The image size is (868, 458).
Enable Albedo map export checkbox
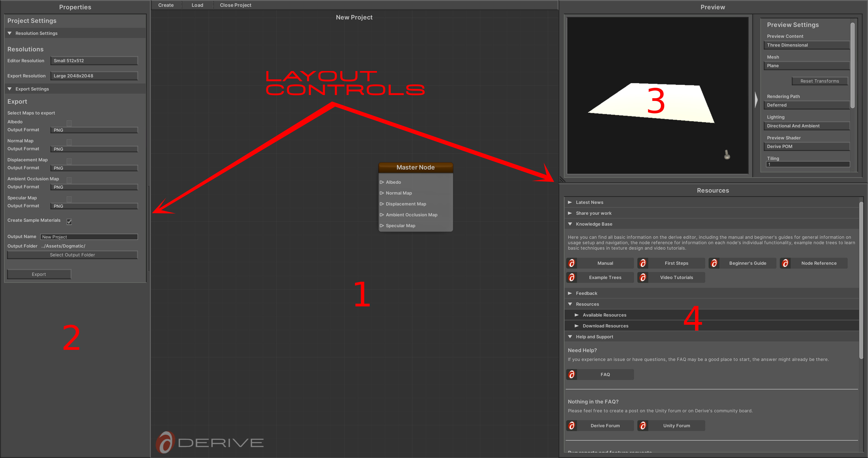(x=69, y=123)
